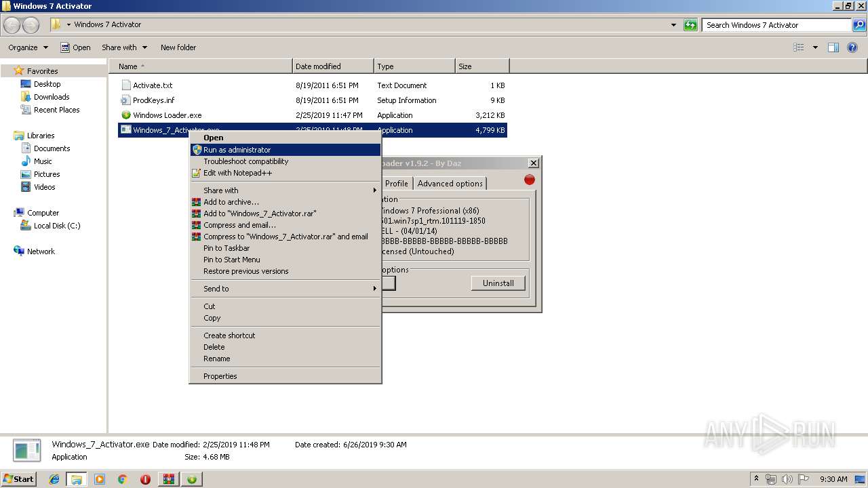Expand the Share with submenu
Screen dimensions: 868x488
[x=285, y=190]
